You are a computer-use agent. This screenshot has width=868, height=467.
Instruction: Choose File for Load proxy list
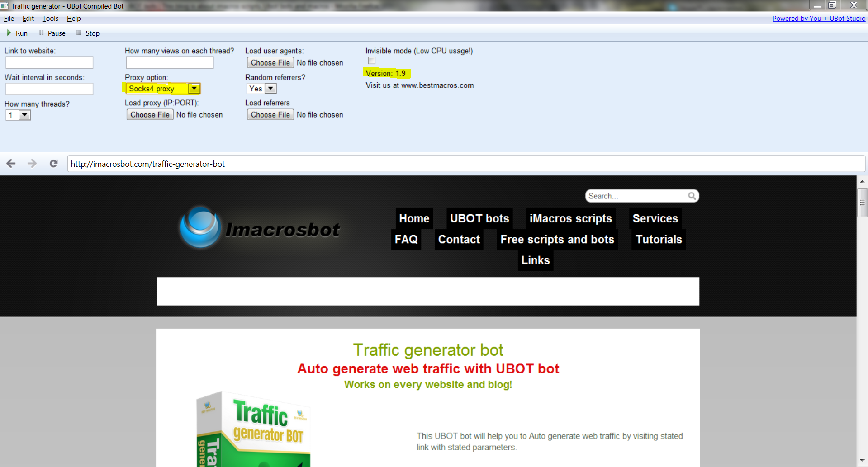pos(150,115)
